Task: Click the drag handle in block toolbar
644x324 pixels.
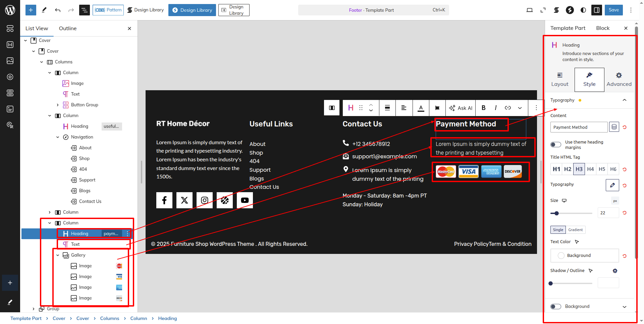Action: 361,108
